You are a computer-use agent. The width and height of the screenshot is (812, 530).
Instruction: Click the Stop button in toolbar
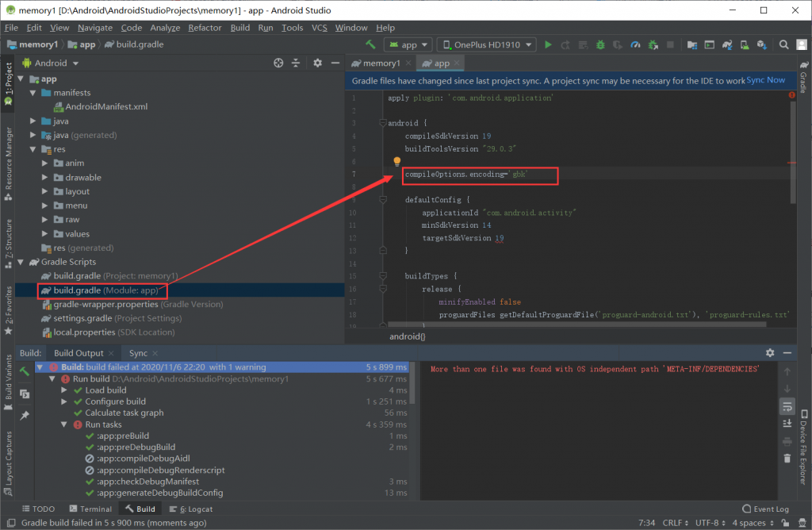tap(670, 45)
